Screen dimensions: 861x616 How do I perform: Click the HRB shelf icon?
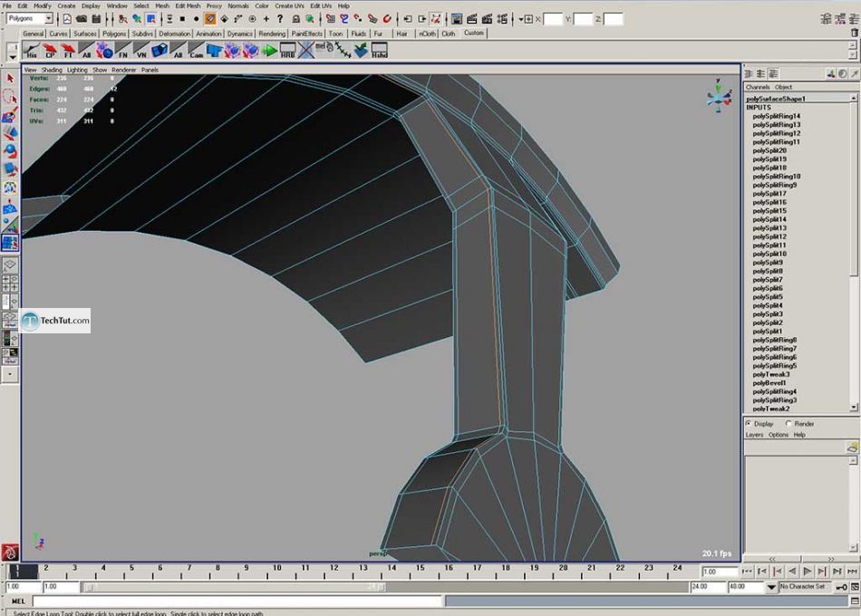(x=287, y=51)
